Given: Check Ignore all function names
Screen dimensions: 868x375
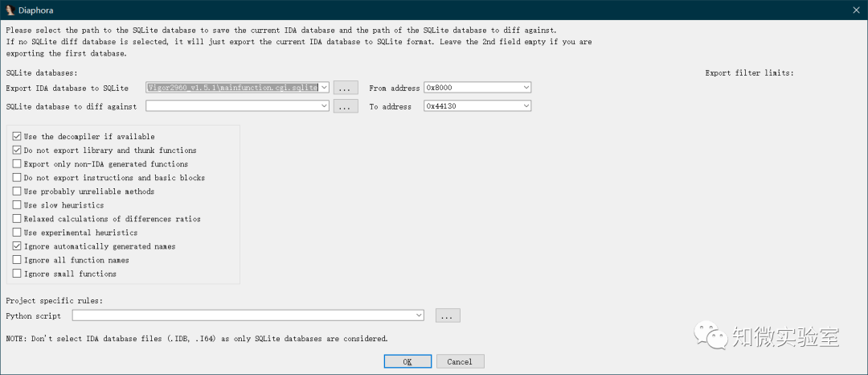Looking at the screenshot, I should (17, 260).
